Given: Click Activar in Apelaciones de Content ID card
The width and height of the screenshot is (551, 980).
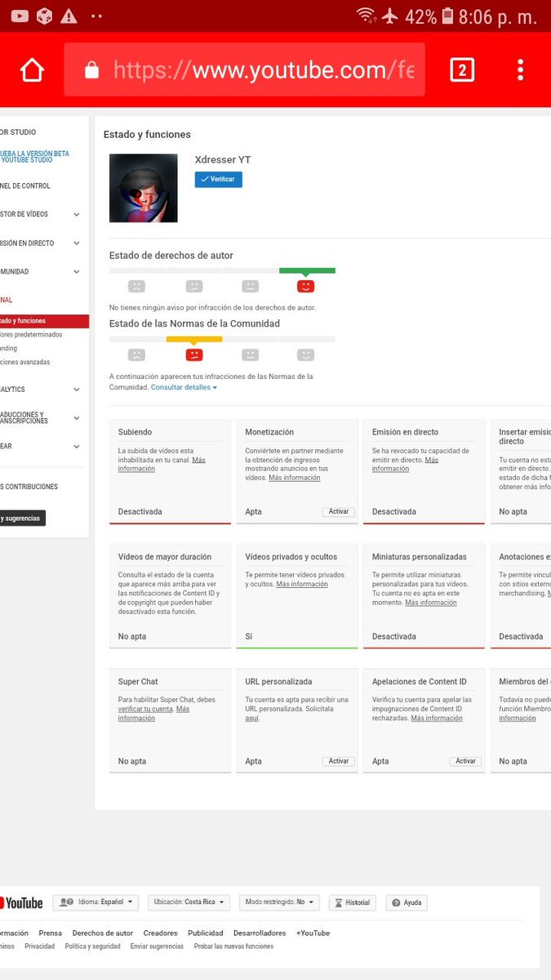Looking at the screenshot, I should pyautogui.click(x=465, y=761).
